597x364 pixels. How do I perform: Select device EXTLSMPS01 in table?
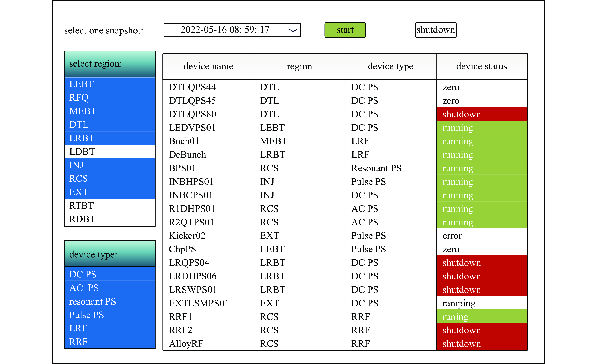199,303
